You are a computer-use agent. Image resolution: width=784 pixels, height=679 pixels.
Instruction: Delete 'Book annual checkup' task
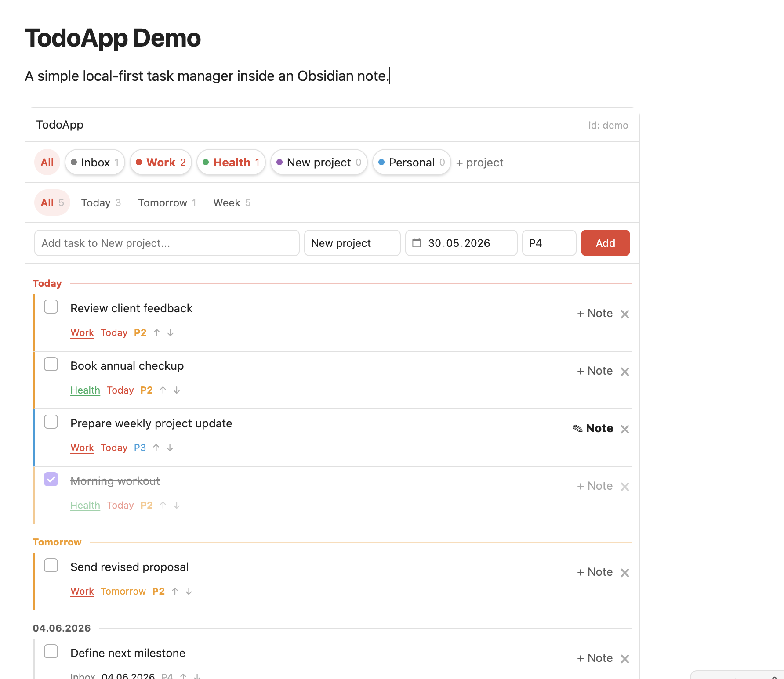pos(625,372)
